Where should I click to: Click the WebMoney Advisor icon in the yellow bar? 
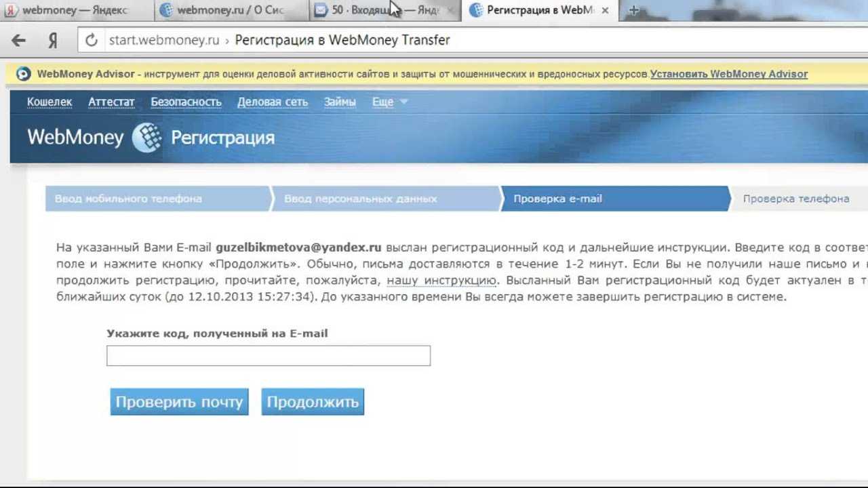24,74
